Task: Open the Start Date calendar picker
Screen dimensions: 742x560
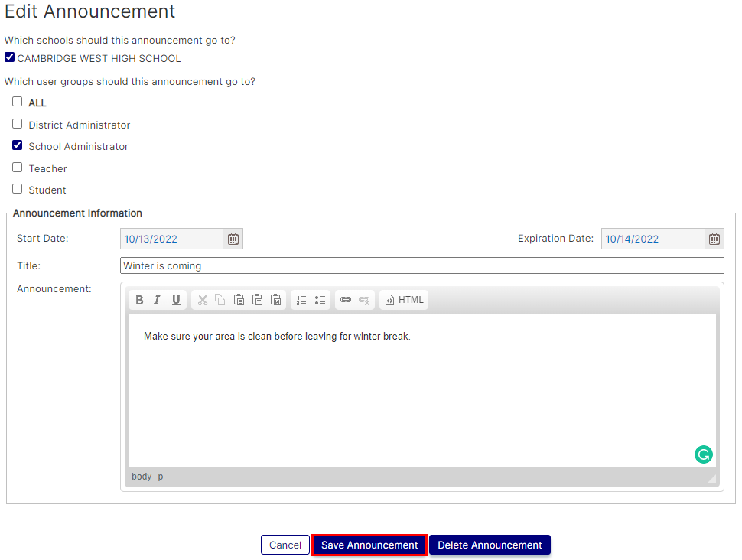Action: coord(233,239)
